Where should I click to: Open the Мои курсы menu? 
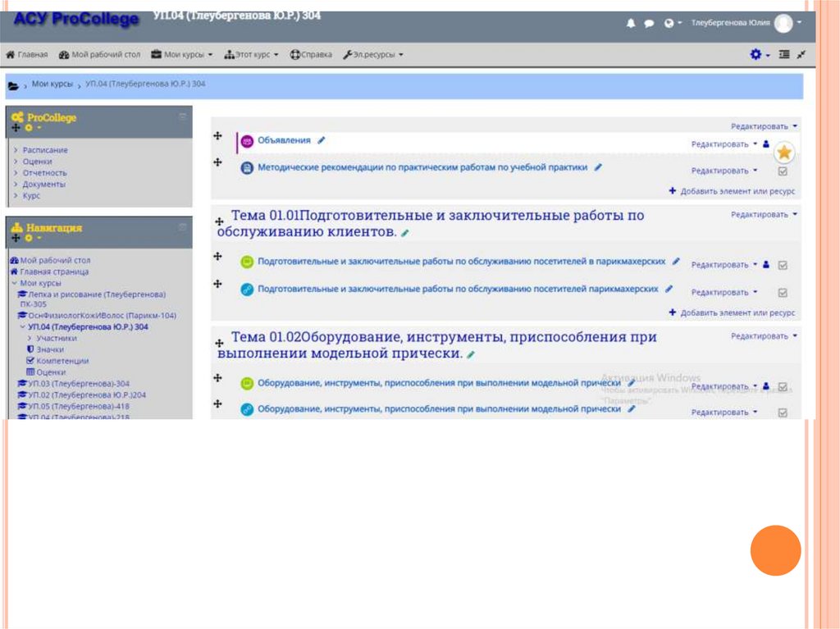pyautogui.click(x=182, y=55)
